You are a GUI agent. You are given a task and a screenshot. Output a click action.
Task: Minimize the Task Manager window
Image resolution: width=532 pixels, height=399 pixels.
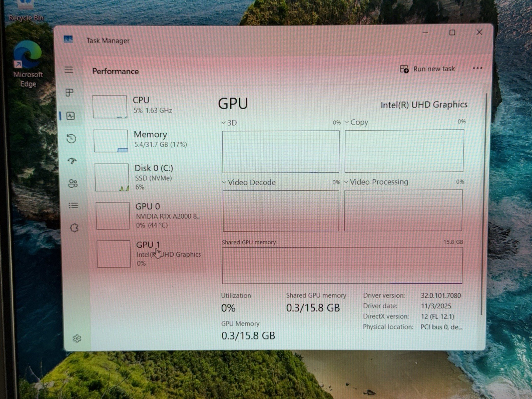(x=425, y=33)
